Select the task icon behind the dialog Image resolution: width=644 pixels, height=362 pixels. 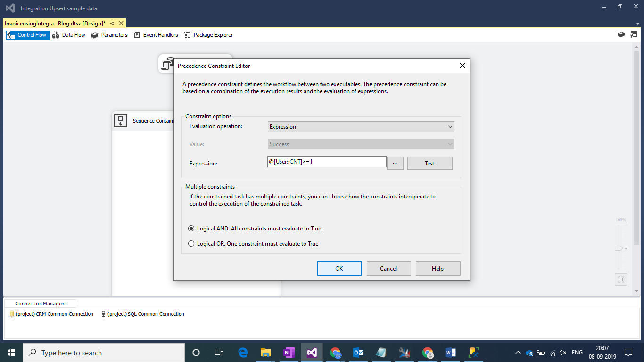[168, 64]
